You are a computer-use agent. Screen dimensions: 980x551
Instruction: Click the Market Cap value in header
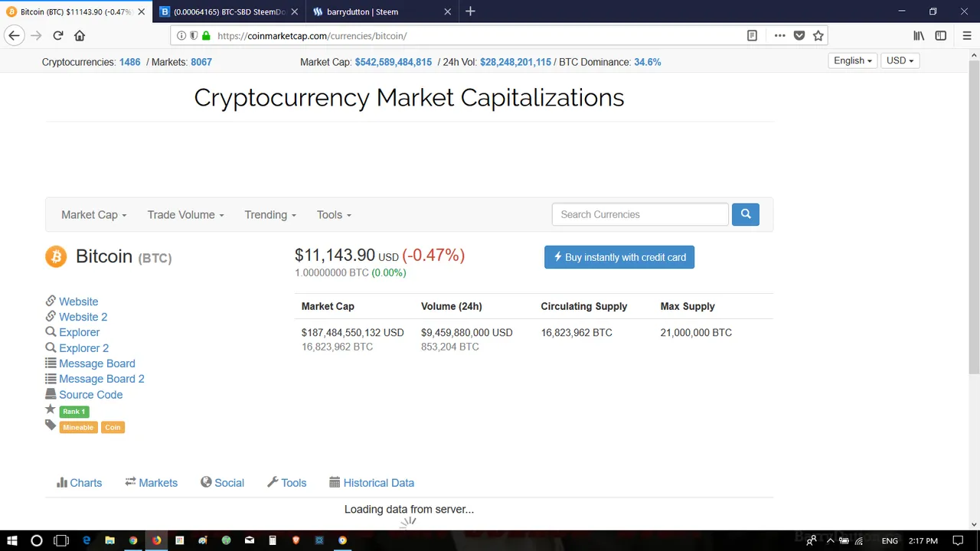(393, 62)
